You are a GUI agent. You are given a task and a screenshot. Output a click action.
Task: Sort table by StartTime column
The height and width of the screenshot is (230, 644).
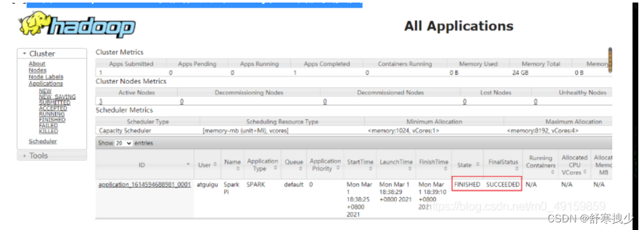360,165
